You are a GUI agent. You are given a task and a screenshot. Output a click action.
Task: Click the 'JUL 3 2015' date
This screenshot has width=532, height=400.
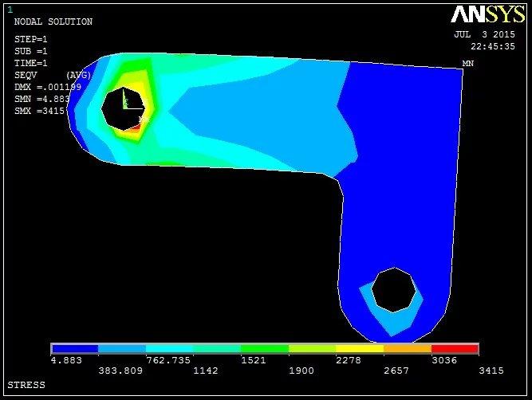(484, 34)
